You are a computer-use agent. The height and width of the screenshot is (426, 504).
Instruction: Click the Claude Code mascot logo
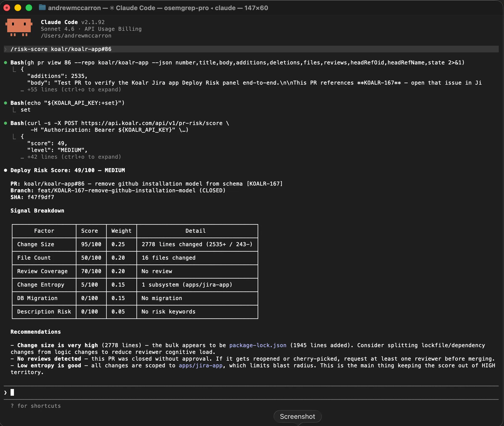(19, 28)
